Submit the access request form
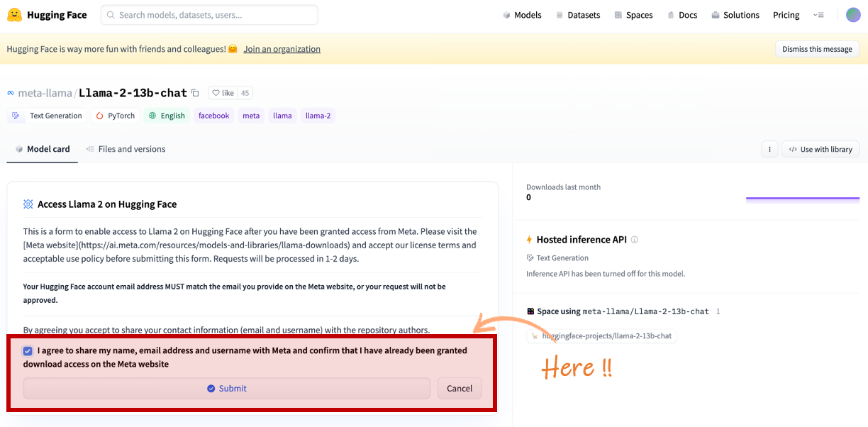 (x=227, y=388)
